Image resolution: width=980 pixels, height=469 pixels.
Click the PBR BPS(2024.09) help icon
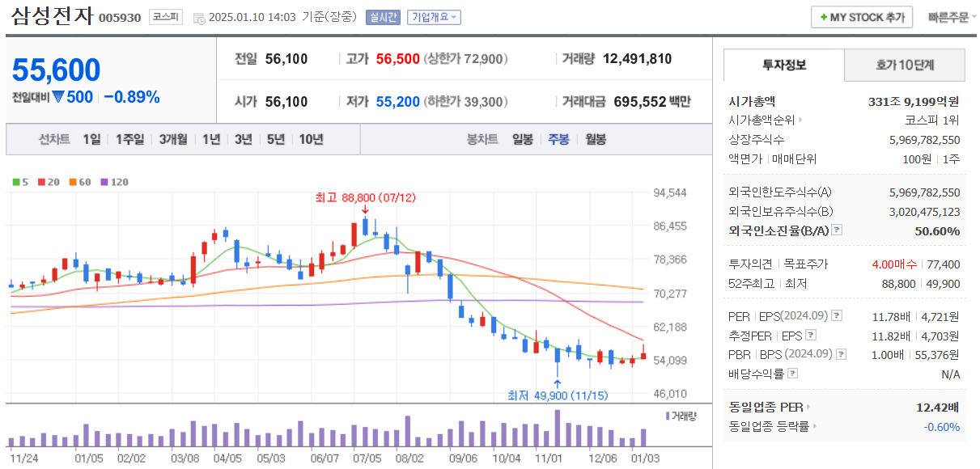tap(840, 354)
